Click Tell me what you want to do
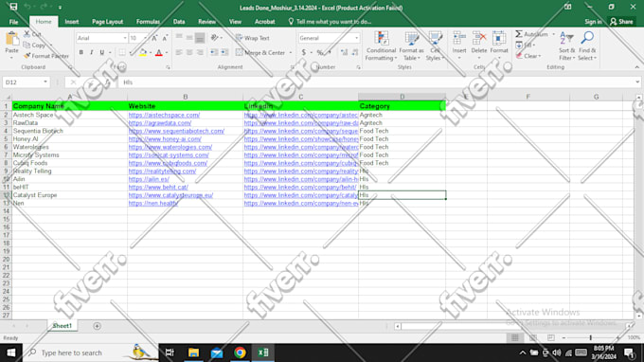This screenshot has width=644, height=362. tap(330, 22)
